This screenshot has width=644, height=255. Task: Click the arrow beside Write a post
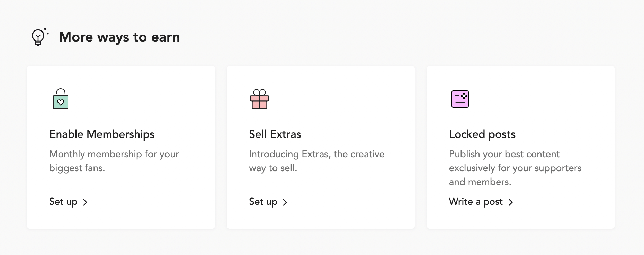click(511, 202)
